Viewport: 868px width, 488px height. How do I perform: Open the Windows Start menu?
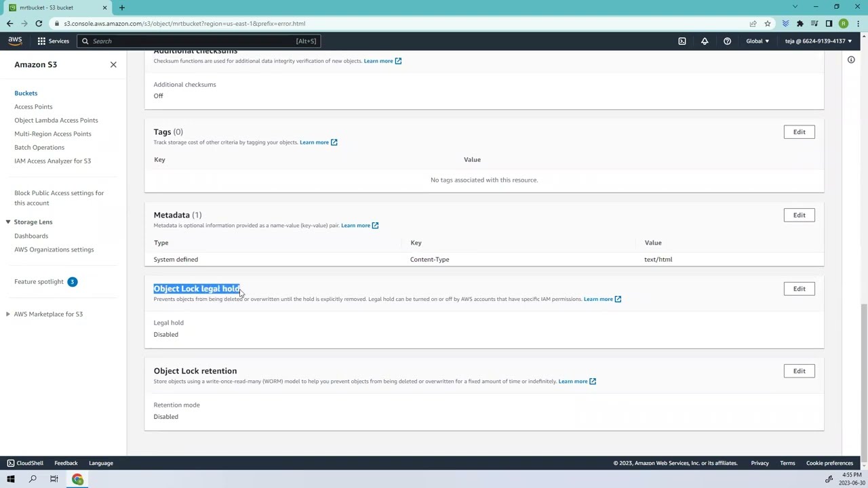click(11, 479)
